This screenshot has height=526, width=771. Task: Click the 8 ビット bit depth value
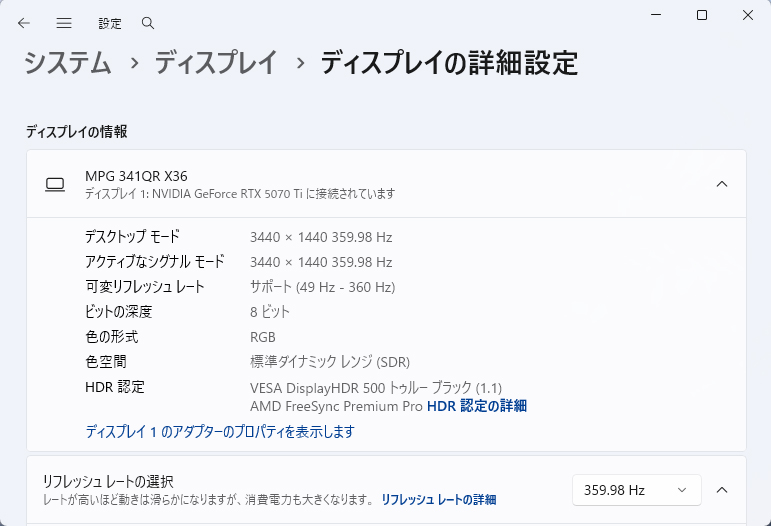click(270, 312)
